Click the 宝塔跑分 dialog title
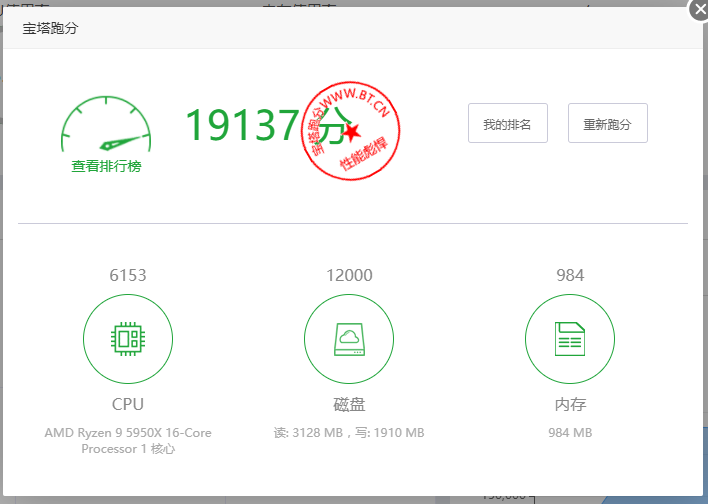This screenshot has height=504, width=708. coord(50,28)
